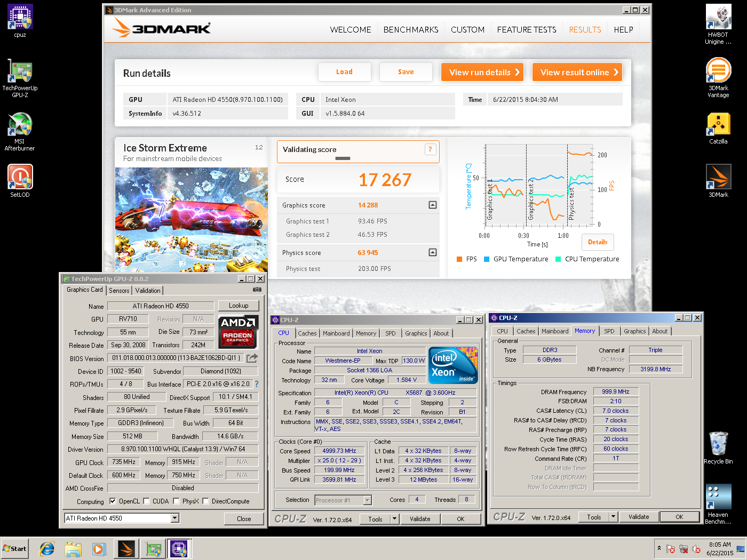Viewport: 747px width, 560px height.
Task: Switch to 3DMark in the taskbar
Action: pos(126,548)
